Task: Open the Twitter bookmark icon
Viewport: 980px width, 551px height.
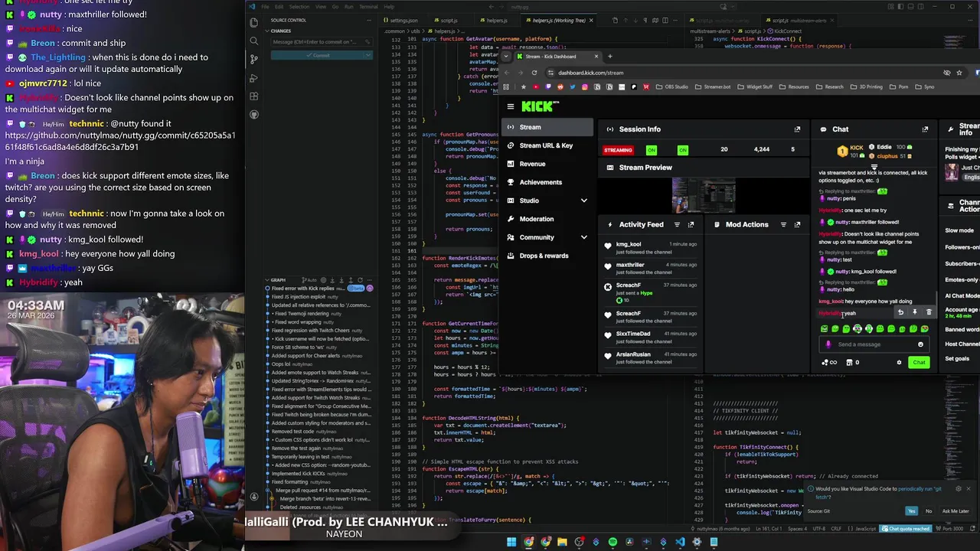Action: (572, 87)
